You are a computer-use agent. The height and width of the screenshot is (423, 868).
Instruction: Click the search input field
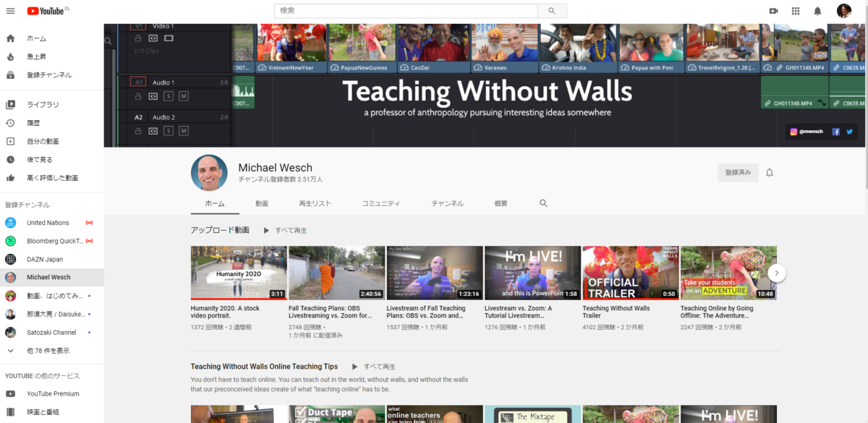407,11
